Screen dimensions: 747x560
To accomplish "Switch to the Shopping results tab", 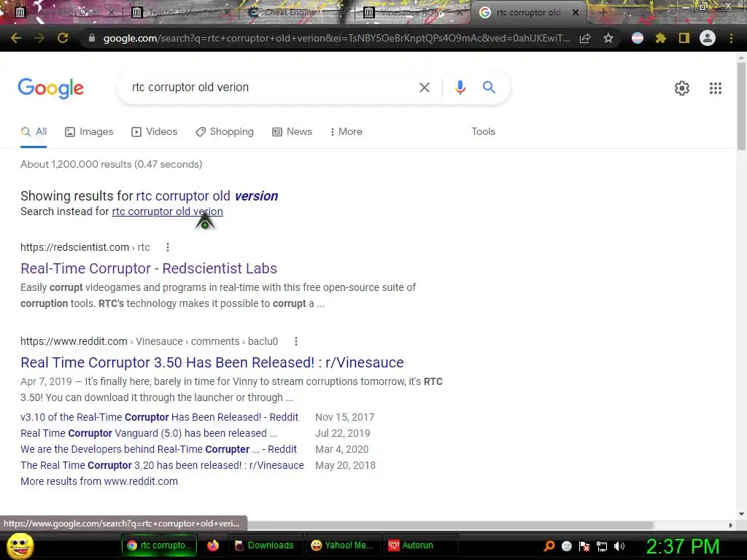I will [225, 132].
